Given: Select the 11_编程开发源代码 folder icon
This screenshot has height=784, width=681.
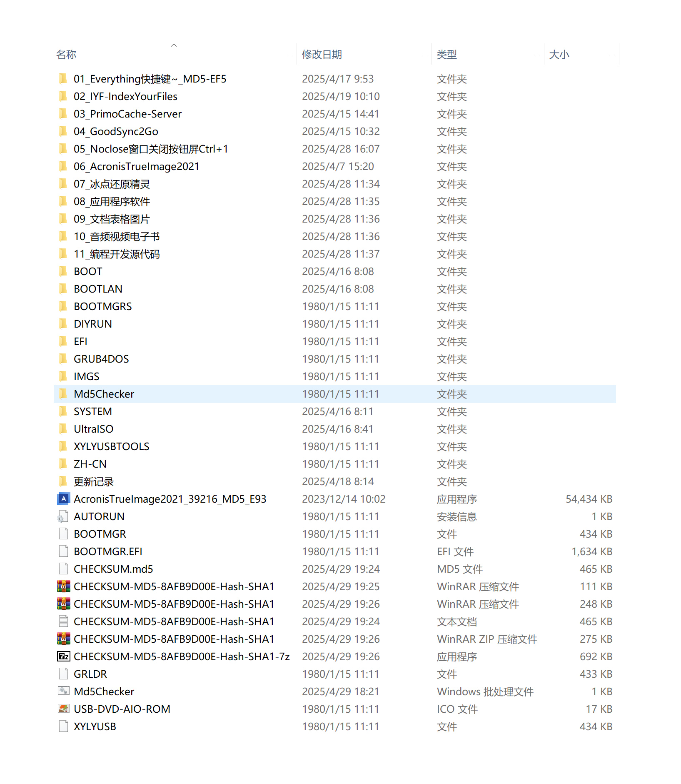Looking at the screenshot, I should tap(63, 254).
